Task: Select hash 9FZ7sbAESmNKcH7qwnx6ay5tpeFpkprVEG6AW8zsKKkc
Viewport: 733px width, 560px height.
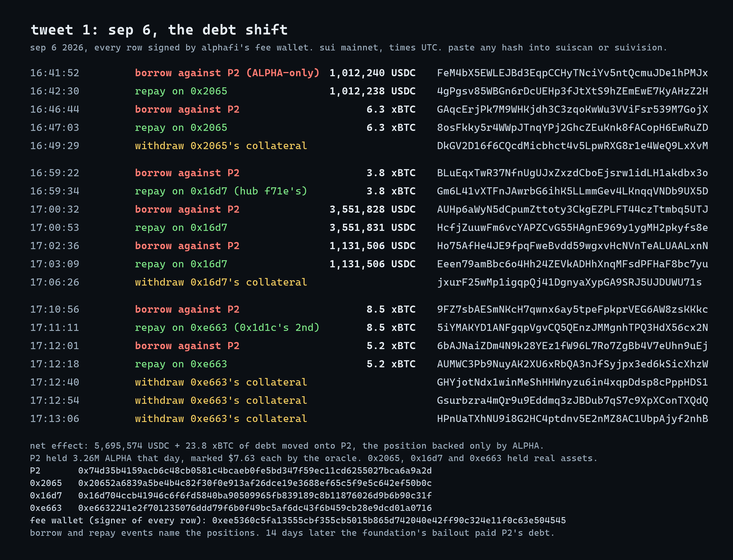Action: tap(572, 309)
